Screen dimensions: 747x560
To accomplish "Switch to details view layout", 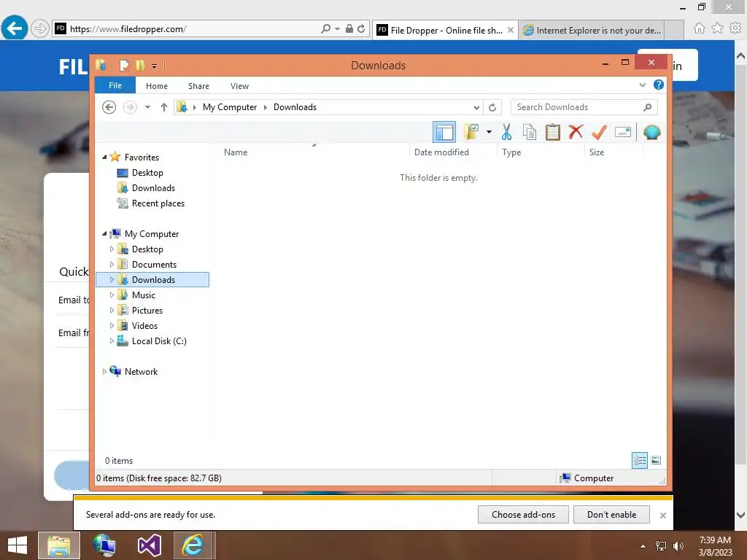I will (x=640, y=460).
